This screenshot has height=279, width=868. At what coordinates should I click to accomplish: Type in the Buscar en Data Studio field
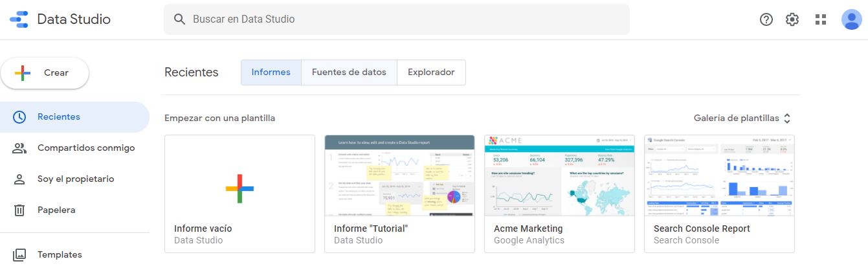click(x=401, y=19)
